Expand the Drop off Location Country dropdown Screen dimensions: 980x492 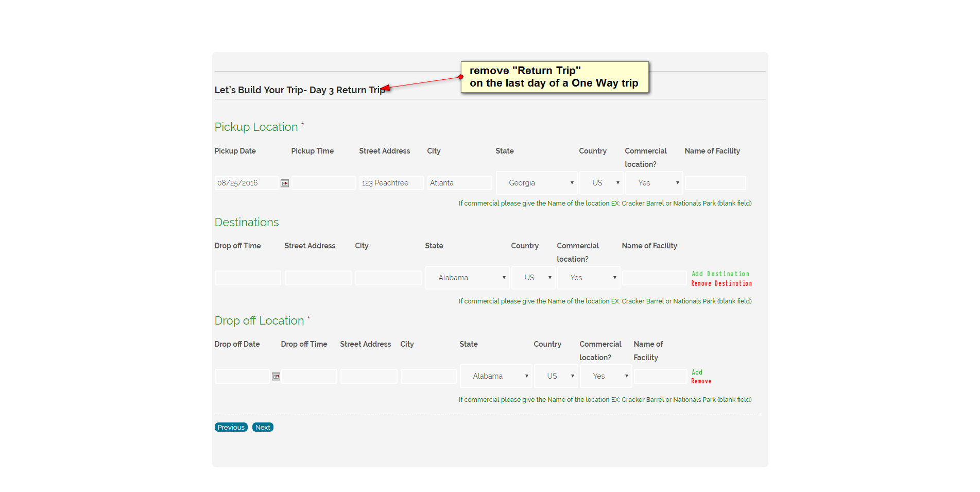tap(556, 376)
